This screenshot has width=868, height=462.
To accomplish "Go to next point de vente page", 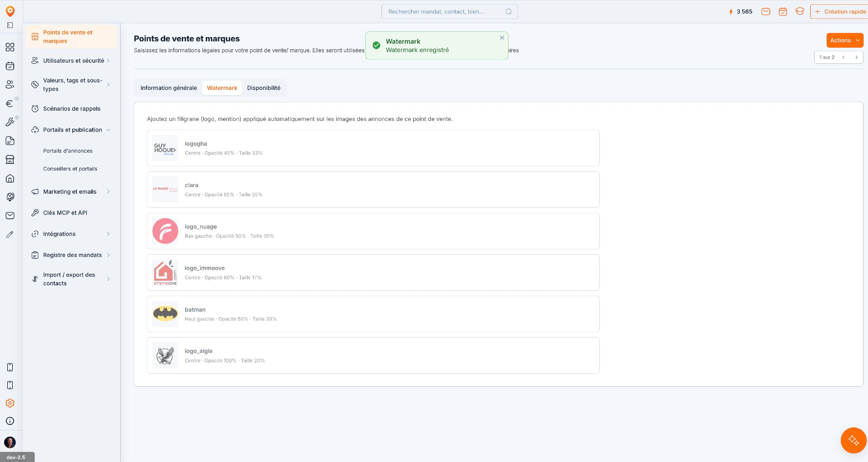I will (x=856, y=57).
